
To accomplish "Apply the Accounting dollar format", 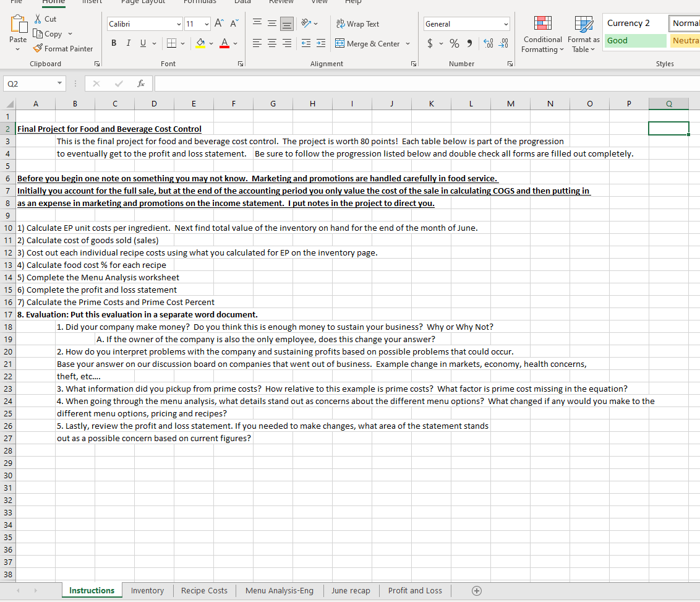I will click(x=430, y=43).
